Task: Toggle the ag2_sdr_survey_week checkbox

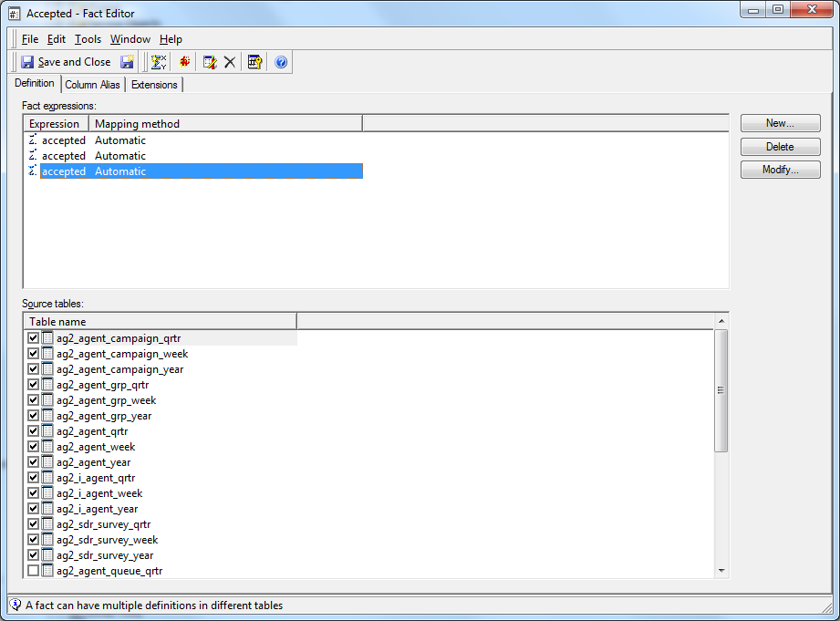Action: coord(34,540)
